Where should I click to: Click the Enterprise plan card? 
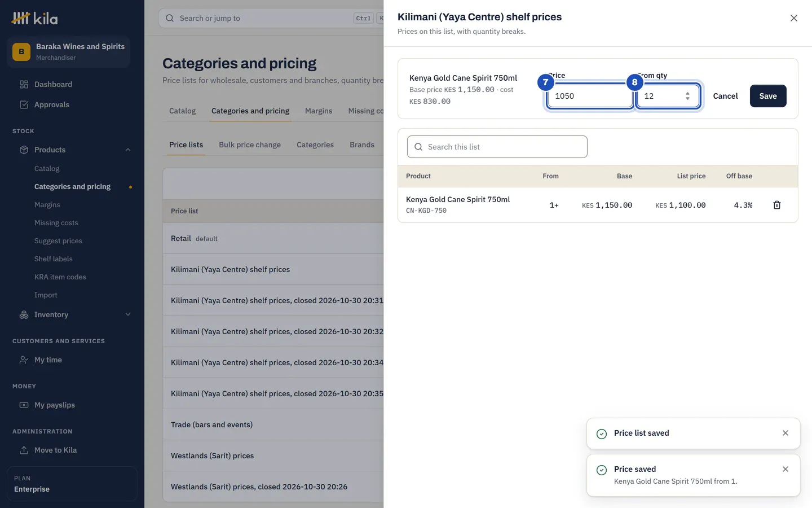click(x=72, y=484)
